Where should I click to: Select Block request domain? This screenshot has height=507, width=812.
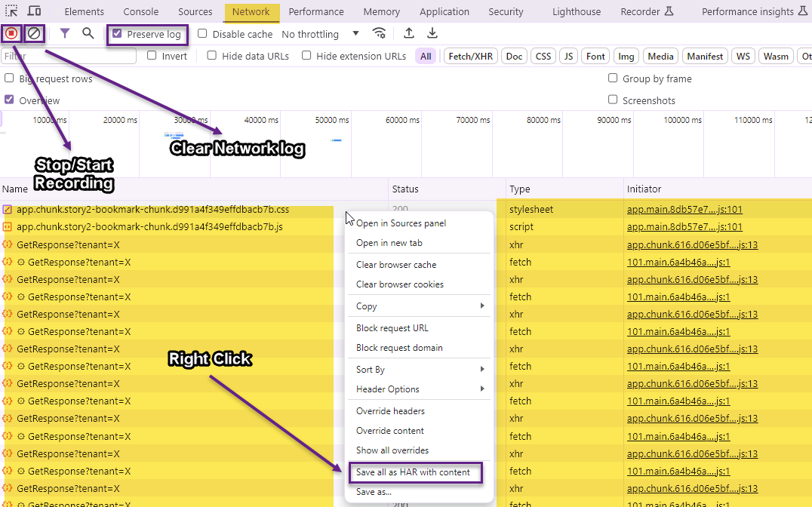(x=419, y=348)
